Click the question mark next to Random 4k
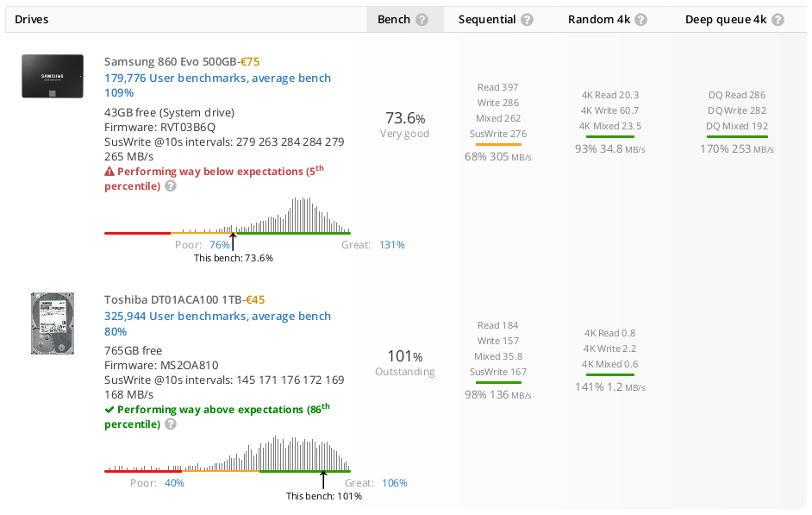812x515 pixels. (x=640, y=20)
